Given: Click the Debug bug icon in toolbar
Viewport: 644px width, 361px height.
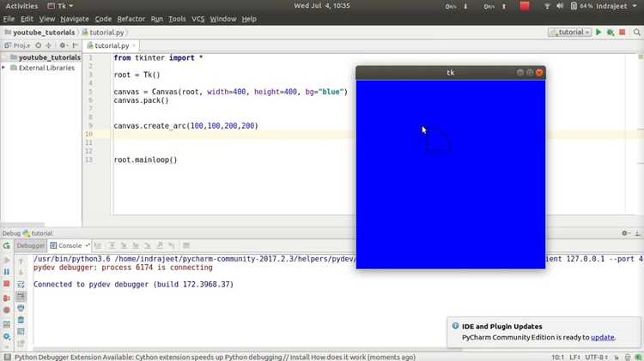Looking at the screenshot, I should (x=611, y=32).
